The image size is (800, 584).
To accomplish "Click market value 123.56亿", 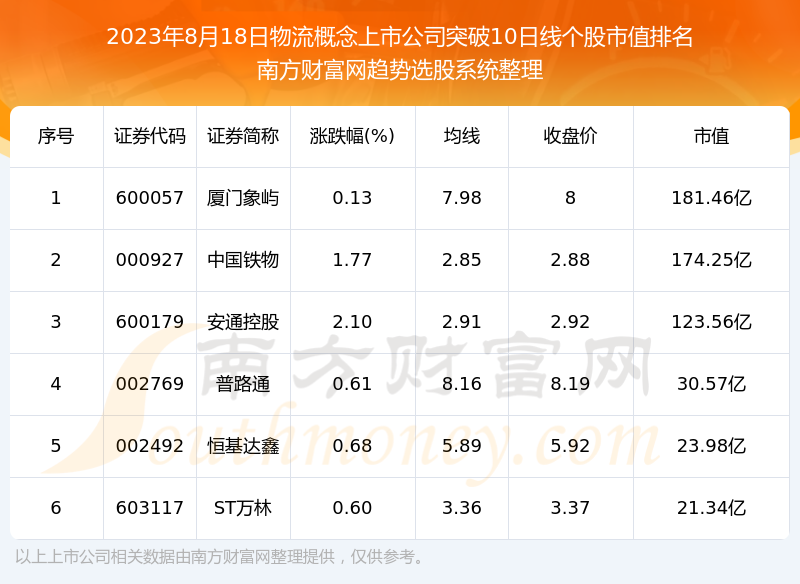I will pos(711,322).
